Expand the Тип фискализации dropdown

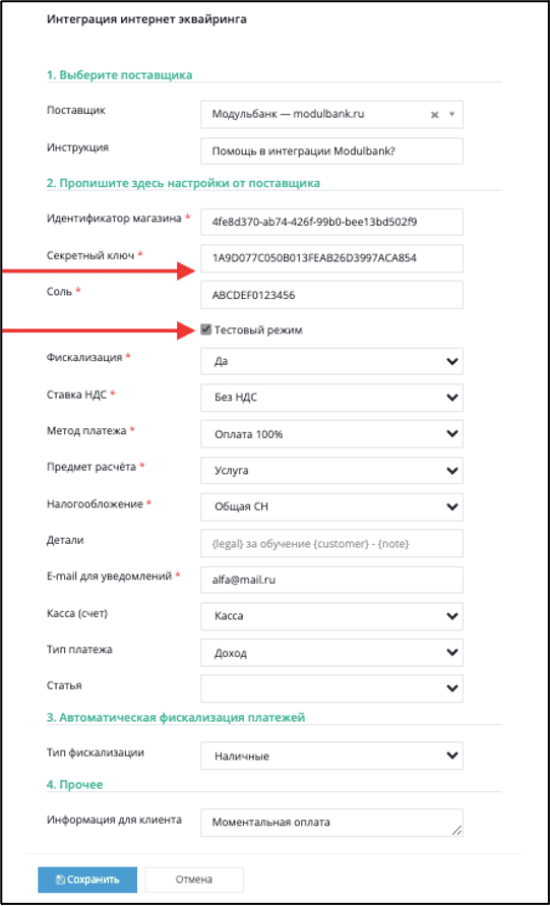coord(332,756)
